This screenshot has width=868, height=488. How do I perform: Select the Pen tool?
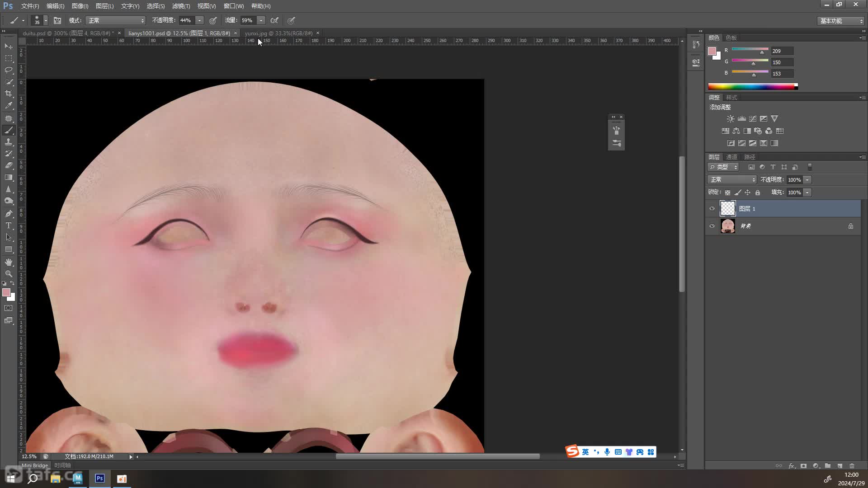click(9, 214)
